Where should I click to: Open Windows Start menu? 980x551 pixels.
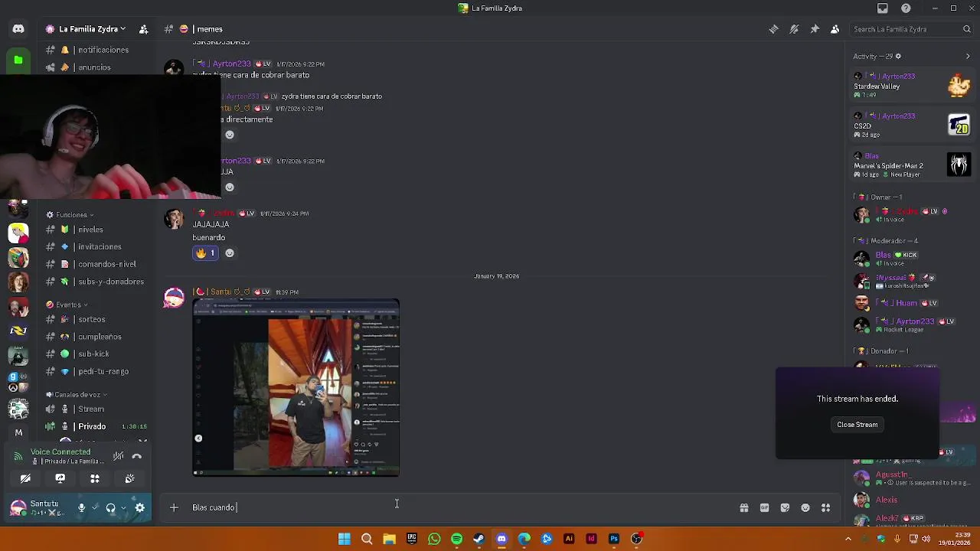click(345, 540)
